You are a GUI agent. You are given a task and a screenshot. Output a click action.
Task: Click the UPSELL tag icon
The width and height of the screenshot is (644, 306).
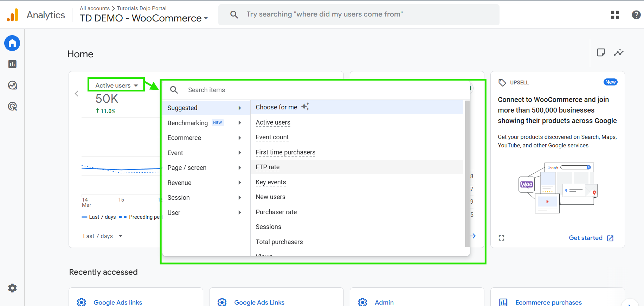pyautogui.click(x=502, y=83)
